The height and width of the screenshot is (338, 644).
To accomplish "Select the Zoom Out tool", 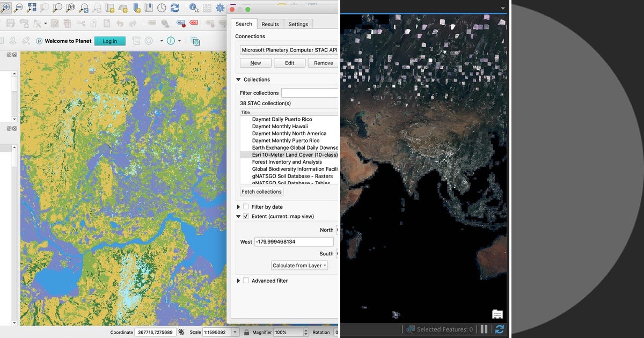I will click(18, 8).
